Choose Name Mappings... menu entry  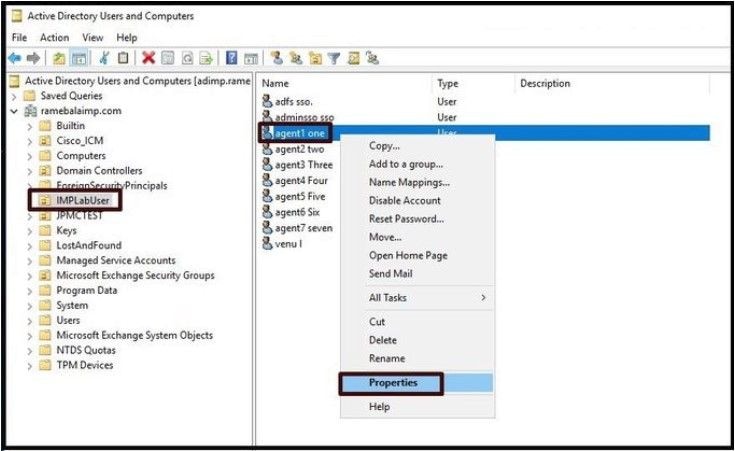417,182
